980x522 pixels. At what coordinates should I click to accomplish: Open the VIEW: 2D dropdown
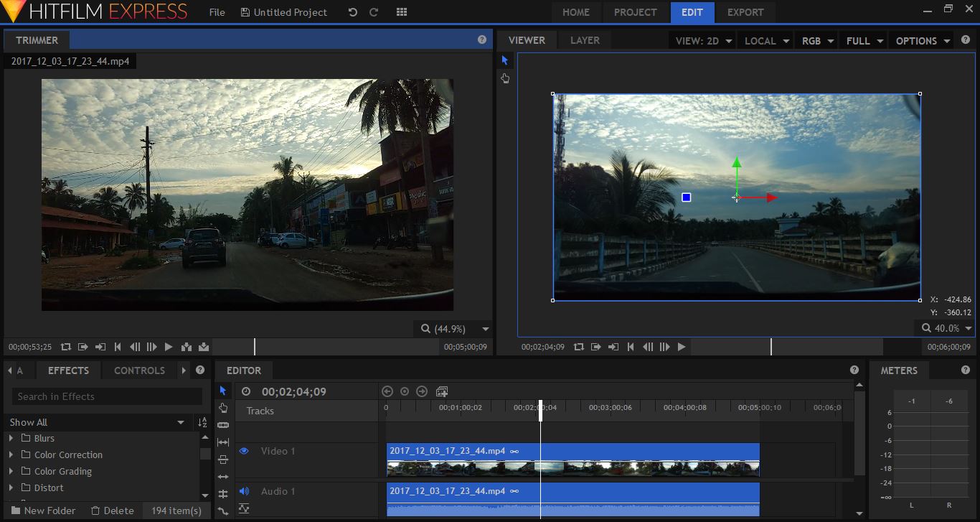point(703,41)
